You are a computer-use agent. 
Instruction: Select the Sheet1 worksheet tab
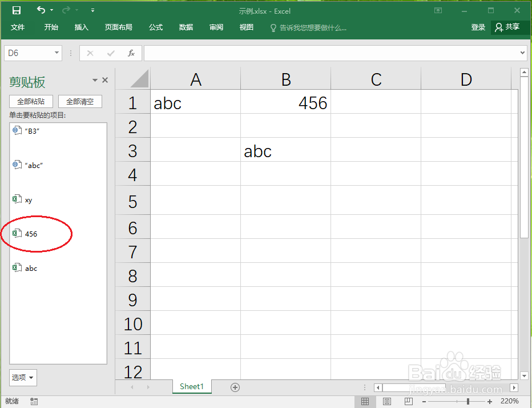tap(192, 387)
